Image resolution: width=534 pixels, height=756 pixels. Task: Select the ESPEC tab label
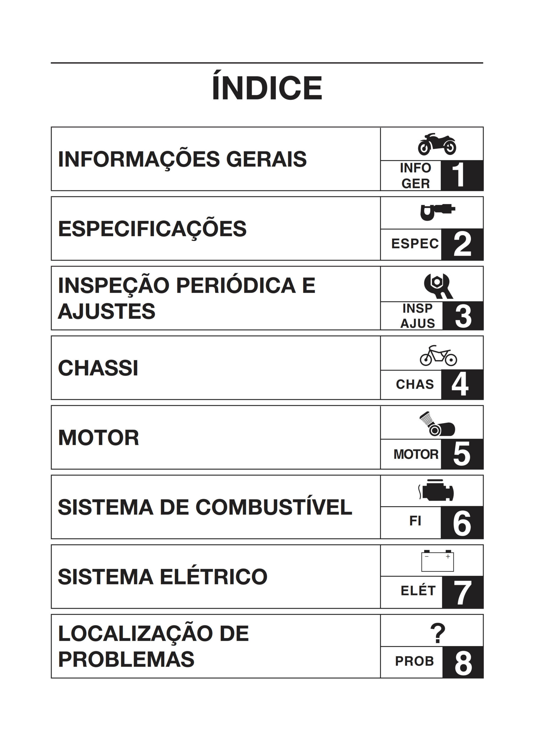[415, 244]
